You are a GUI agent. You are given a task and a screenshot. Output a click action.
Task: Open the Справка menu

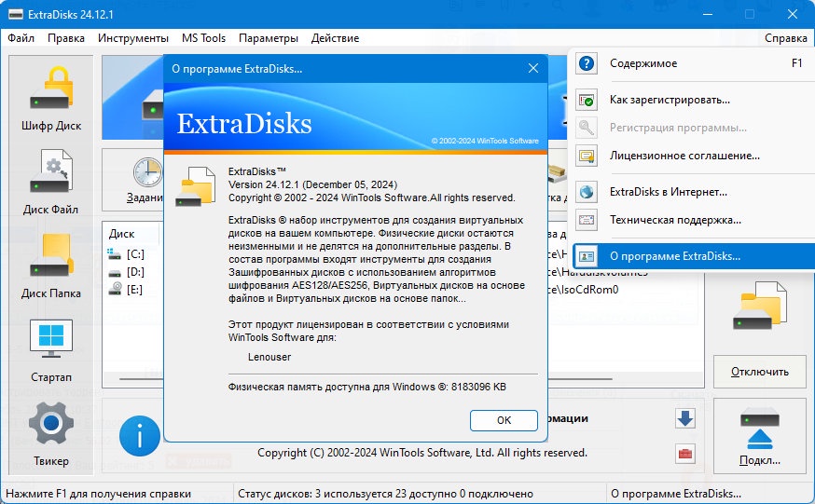coord(785,38)
